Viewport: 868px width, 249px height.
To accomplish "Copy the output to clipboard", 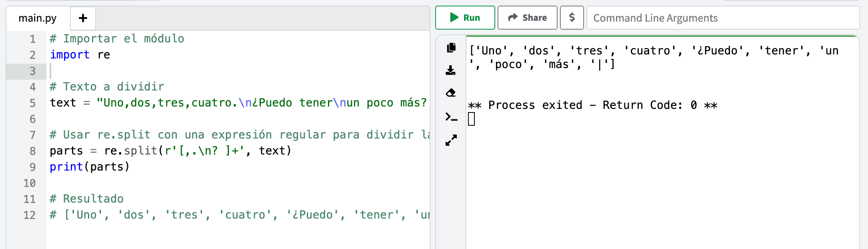I will click(451, 48).
